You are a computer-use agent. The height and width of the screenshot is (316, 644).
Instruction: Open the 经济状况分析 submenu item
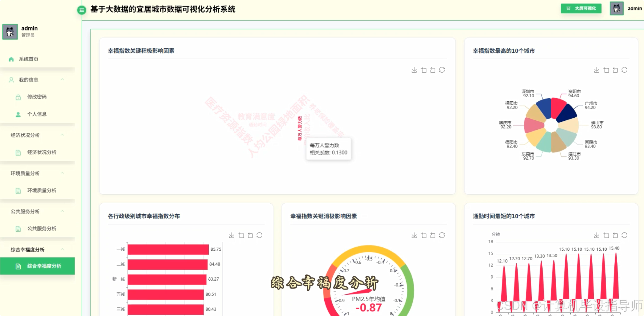tap(42, 152)
